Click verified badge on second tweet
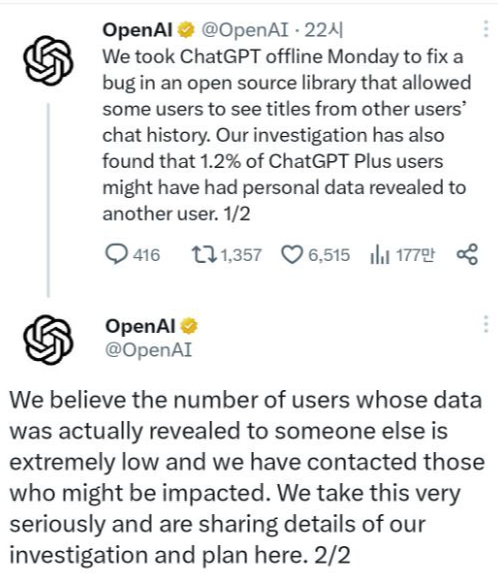 tap(189, 326)
